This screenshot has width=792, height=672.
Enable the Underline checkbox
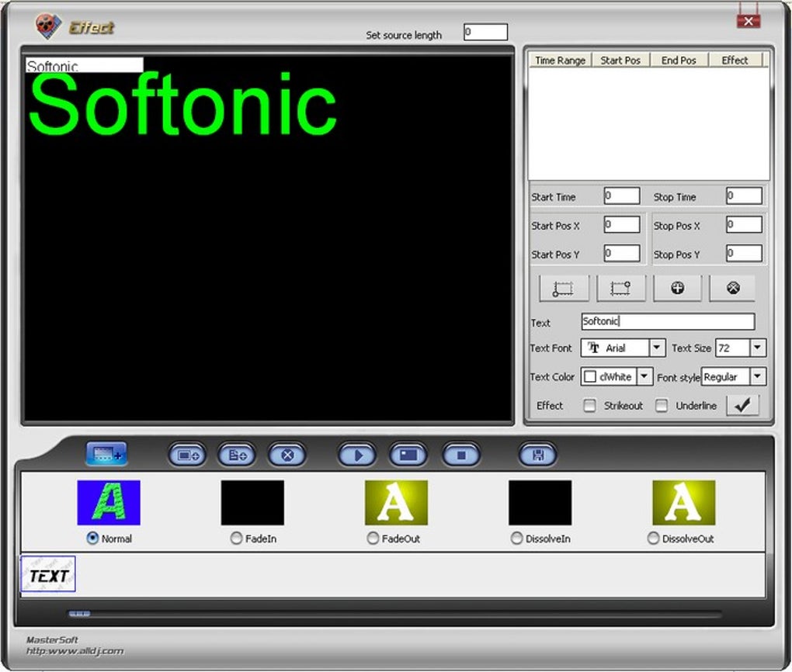[x=662, y=405]
